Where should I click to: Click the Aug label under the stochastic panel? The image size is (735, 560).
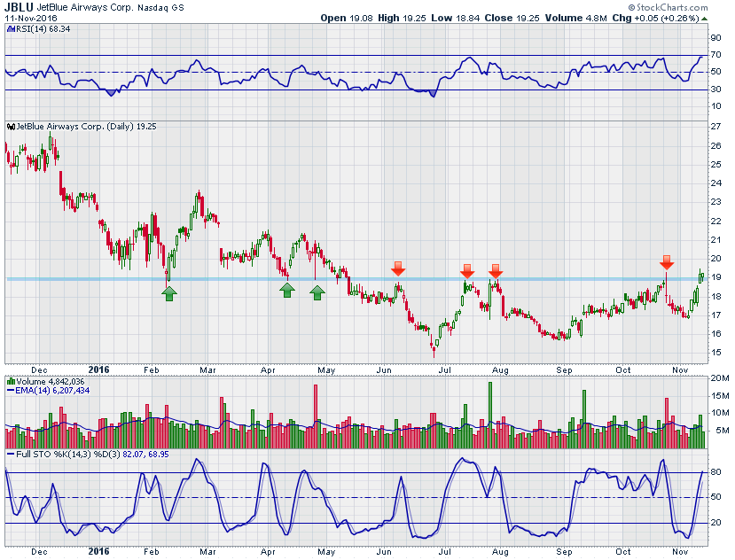tap(500, 552)
